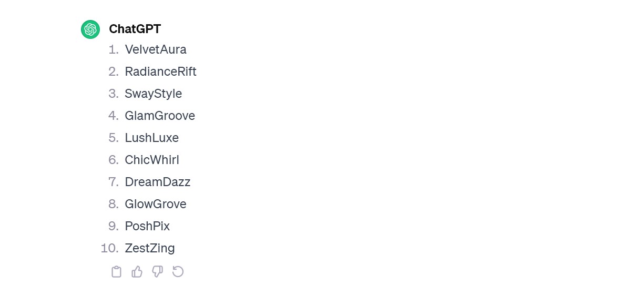644x306 pixels.
Task: Regenerate the ChatGPT response
Action: click(x=178, y=272)
